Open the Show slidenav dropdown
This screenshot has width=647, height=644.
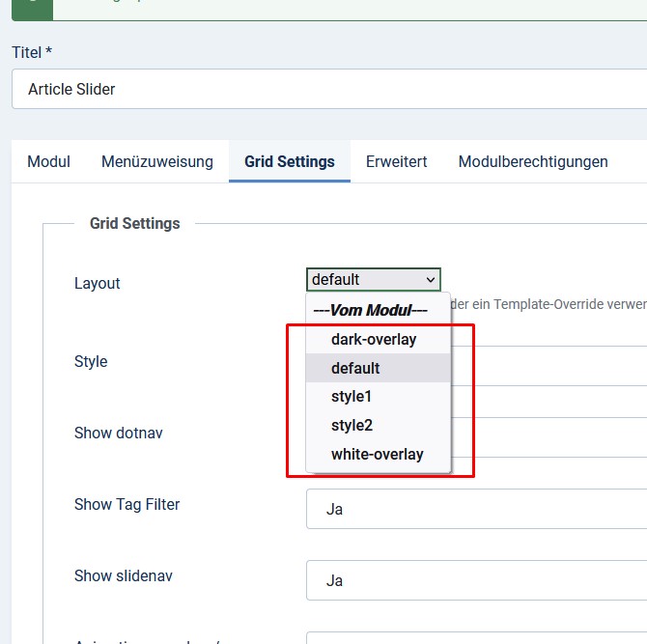(477, 580)
